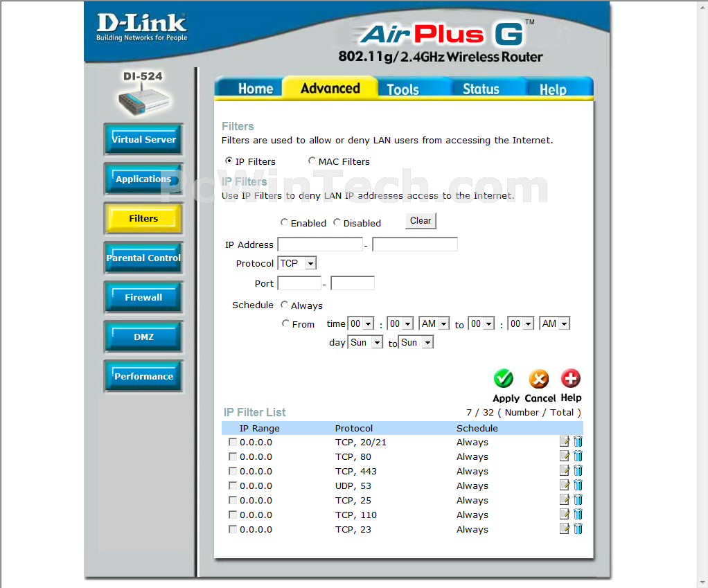Edit the TCP, 80 filter entry
This screenshot has height=588, width=708.
(565, 456)
